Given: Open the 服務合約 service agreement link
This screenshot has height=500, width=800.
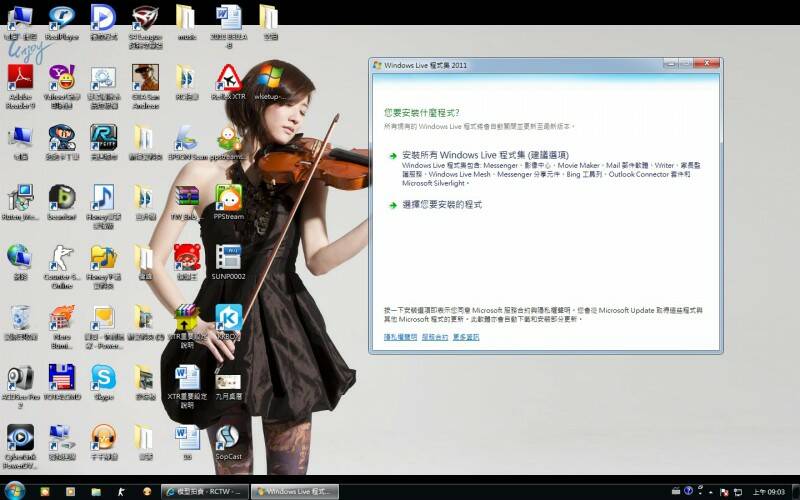Looking at the screenshot, I should pos(435,337).
